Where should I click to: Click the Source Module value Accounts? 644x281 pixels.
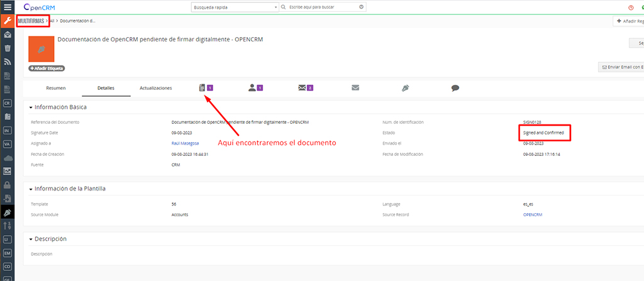pyautogui.click(x=180, y=214)
